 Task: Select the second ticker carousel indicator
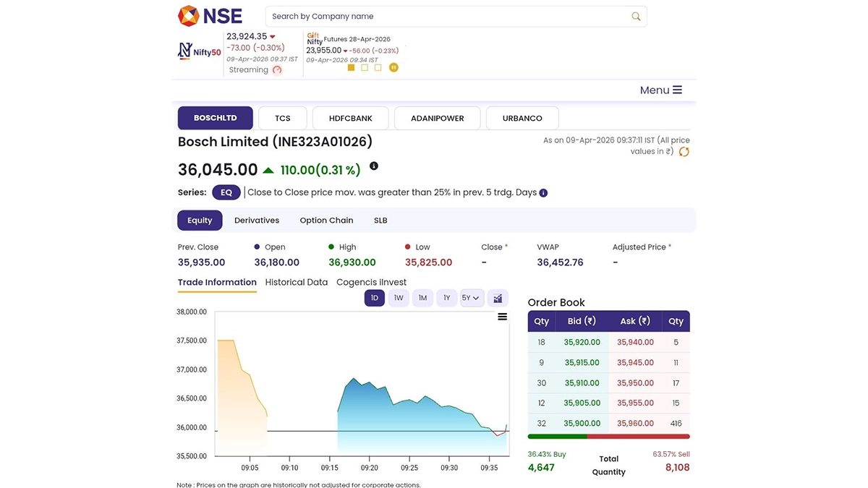pyautogui.click(x=365, y=67)
